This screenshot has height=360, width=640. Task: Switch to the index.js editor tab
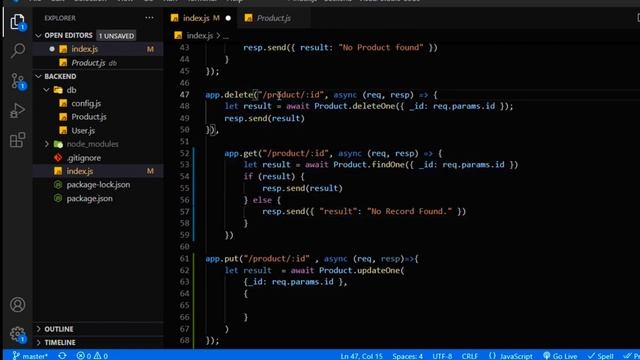(x=201, y=18)
